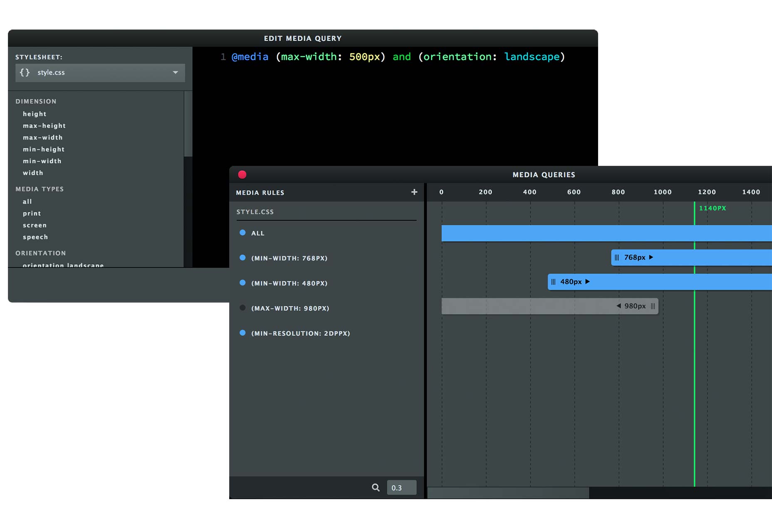Select min-height in Dimension list

44,149
